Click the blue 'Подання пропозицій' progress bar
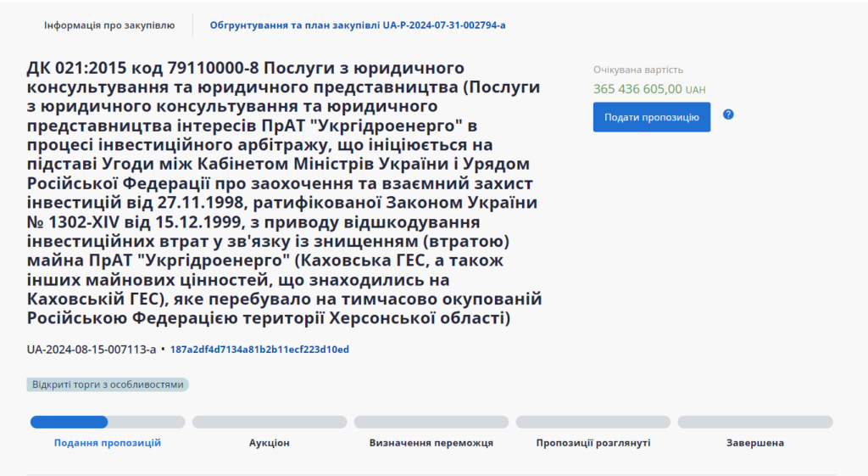Screen dimensions: 868x476 point(108,423)
